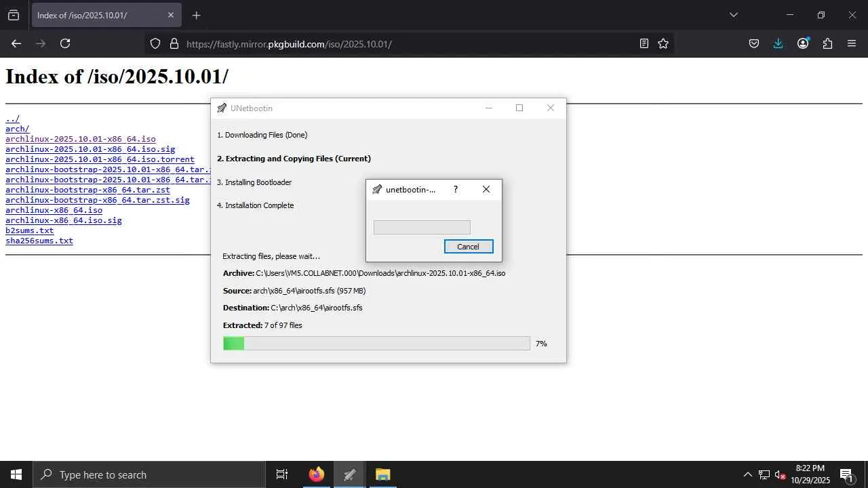
Task: Open the archlinux-x86_64.iso link
Action: click(54, 210)
